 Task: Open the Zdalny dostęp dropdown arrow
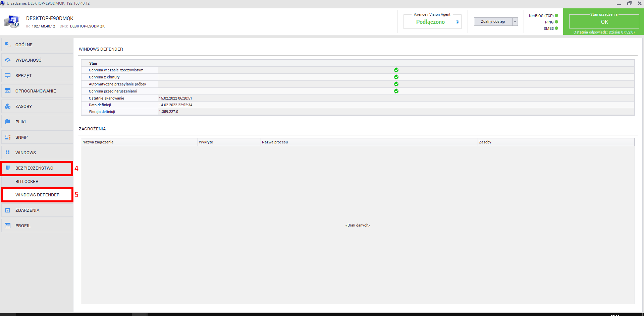click(x=515, y=22)
